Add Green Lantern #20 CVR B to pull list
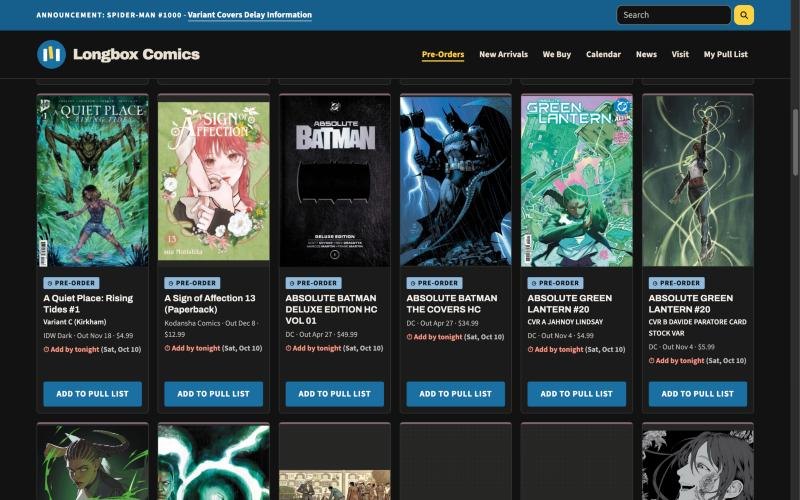The height and width of the screenshot is (500, 800). click(x=697, y=394)
